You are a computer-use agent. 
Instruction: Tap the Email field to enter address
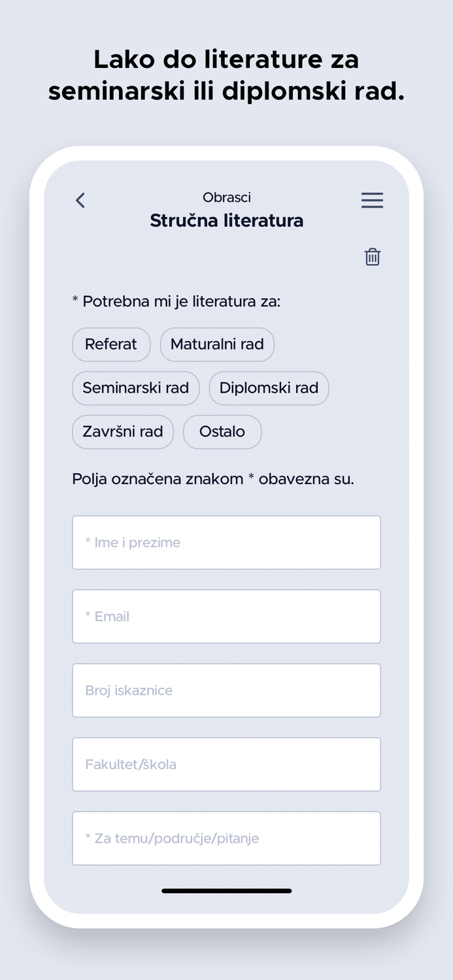click(x=226, y=616)
